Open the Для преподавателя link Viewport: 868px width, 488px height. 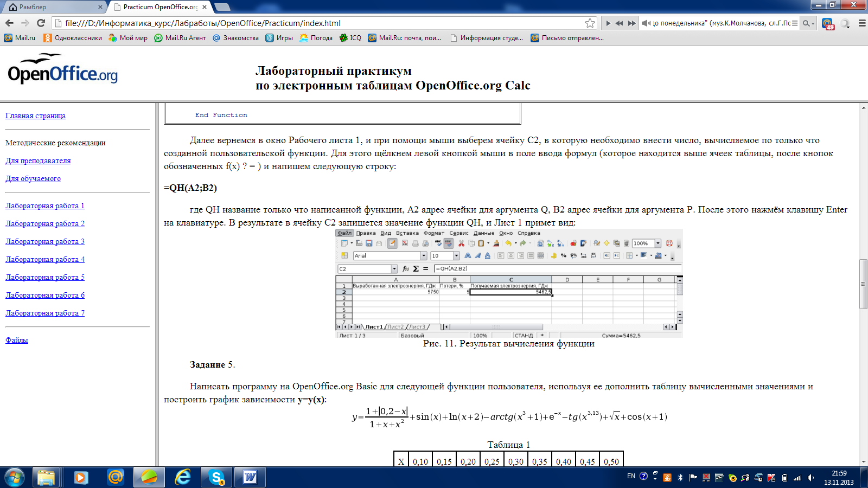(x=38, y=160)
